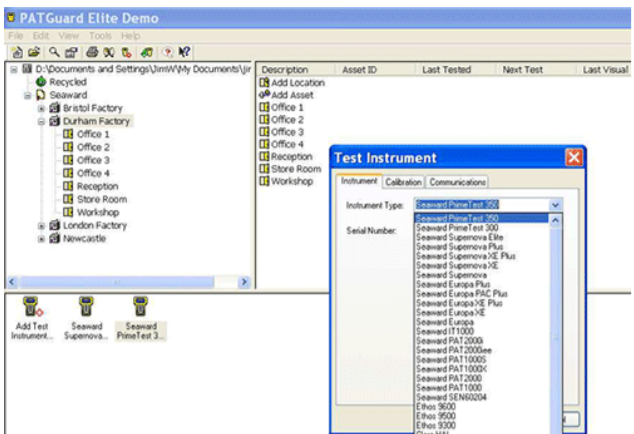Click Add Location in the description list
This screenshot has height=434, width=634.
297,83
